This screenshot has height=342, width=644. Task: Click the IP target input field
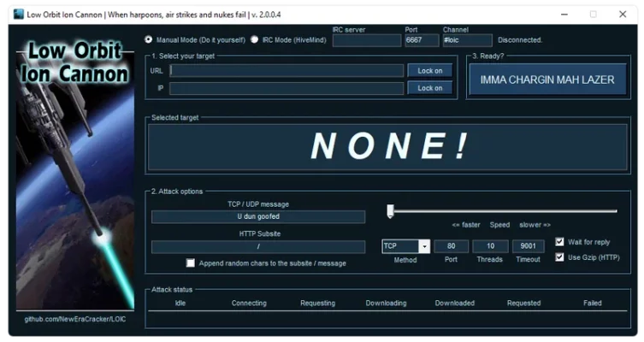[287, 88]
